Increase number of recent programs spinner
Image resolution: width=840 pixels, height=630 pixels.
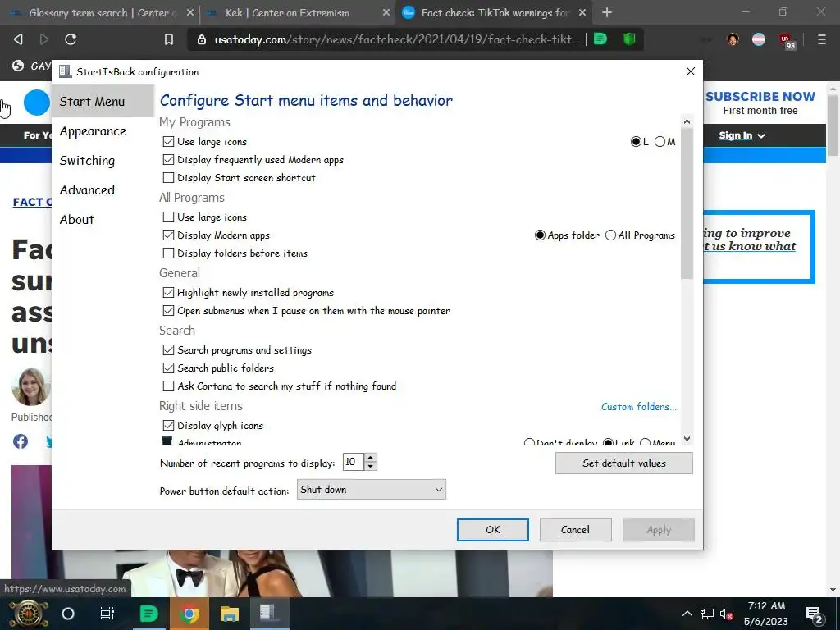coord(371,458)
